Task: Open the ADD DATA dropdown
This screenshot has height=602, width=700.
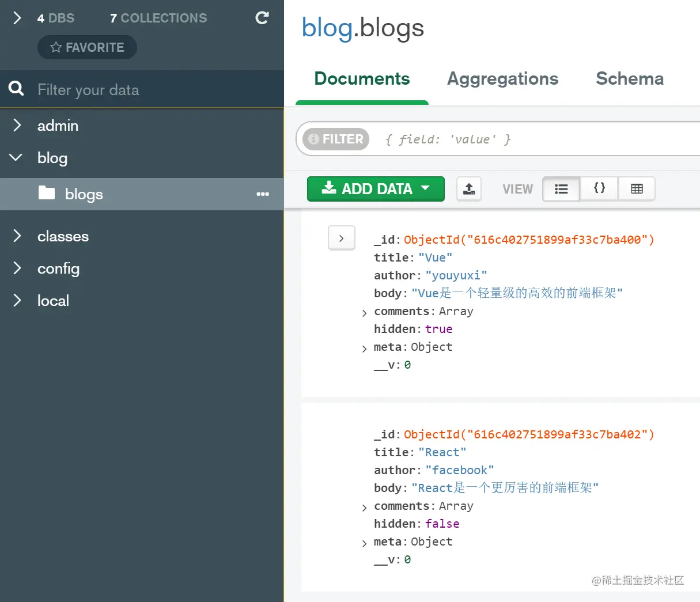Action: tap(376, 189)
